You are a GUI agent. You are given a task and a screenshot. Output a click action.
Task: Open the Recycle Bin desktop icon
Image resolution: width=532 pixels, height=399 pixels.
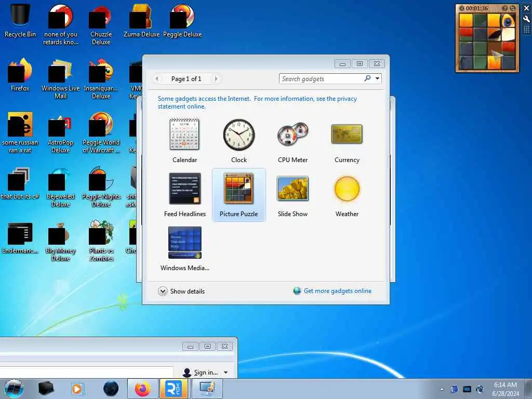[20, 20]
